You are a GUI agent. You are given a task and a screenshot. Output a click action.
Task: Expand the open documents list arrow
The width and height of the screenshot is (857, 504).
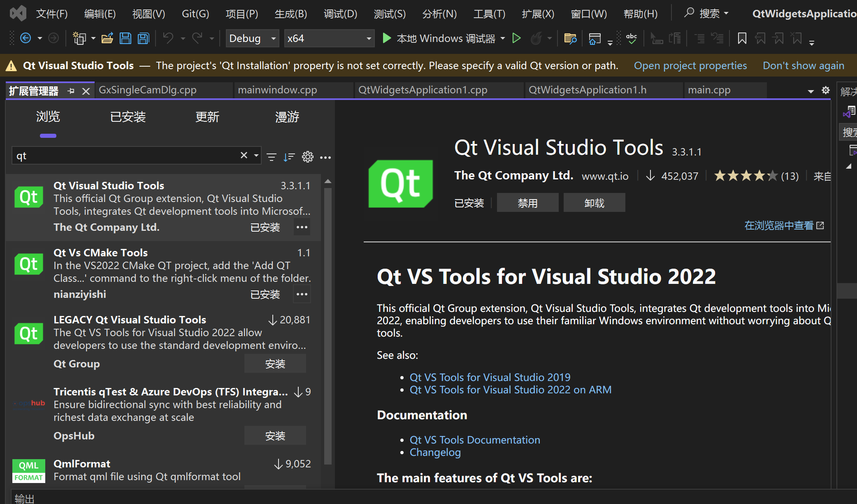(x=811, y=91)
